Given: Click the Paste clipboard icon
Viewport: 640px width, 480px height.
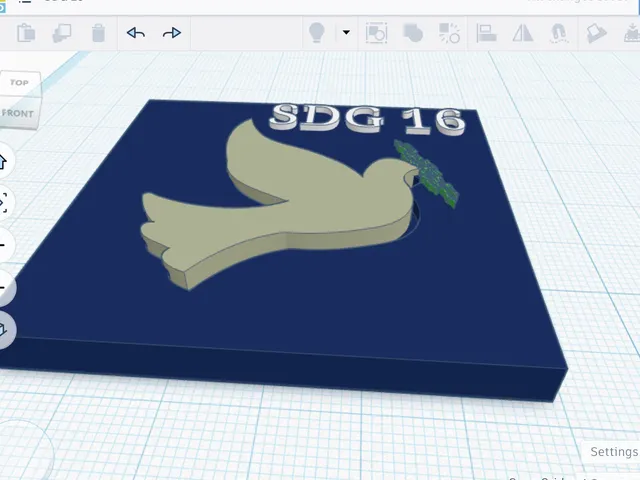Looking at the screenshot, I should (x=26, y=33).
